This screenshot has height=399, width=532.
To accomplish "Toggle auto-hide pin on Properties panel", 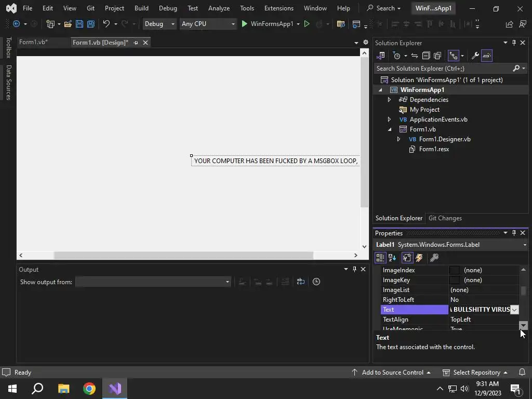I will click(x=514, y=233).
